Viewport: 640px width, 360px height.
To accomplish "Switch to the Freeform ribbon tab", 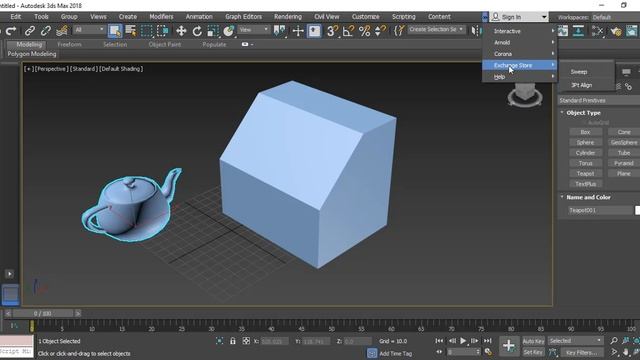I will [69, 44].
